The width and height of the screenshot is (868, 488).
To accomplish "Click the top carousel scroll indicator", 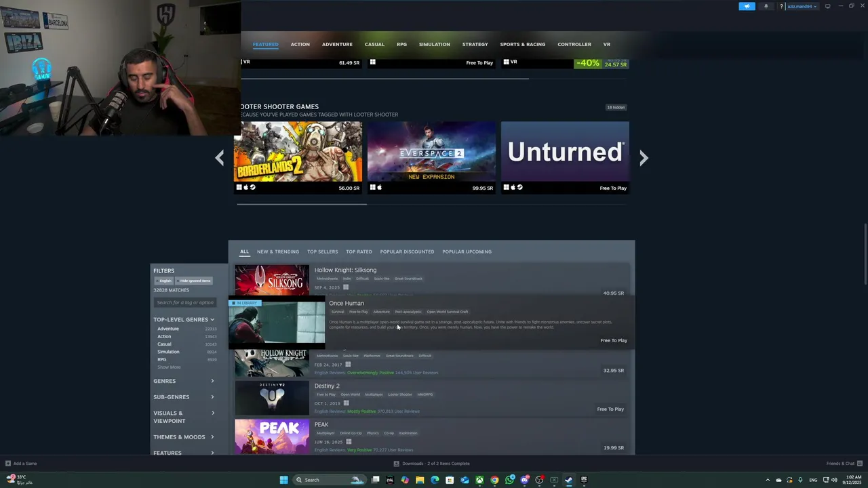I will pos(384,79).
